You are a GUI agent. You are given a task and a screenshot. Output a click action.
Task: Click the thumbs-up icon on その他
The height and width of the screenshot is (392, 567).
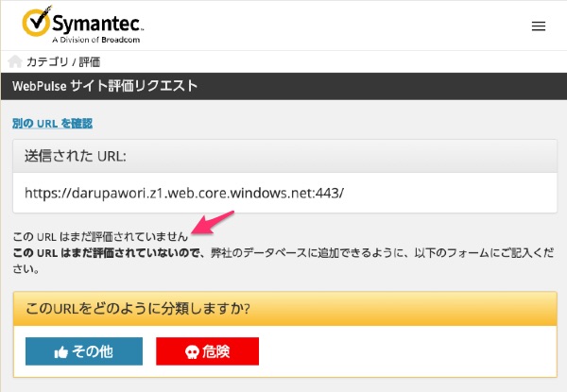pyautogui.click(x=61, y=351)
